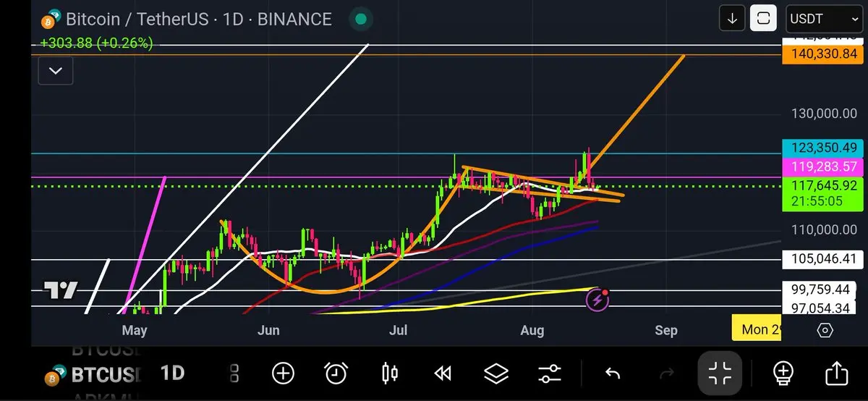Open USDT currency dropdown
Viewport: 868px width, 401px height.
click(x=824, y=19)
